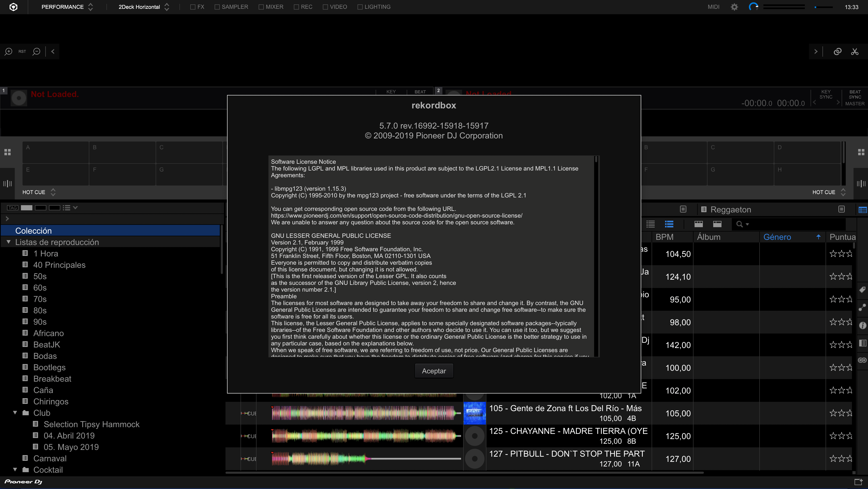Image resolution: width=868 pixels, height=489 pixels.
Task: Toggle the TAG filter button
Action: click(x=13, y=208)
